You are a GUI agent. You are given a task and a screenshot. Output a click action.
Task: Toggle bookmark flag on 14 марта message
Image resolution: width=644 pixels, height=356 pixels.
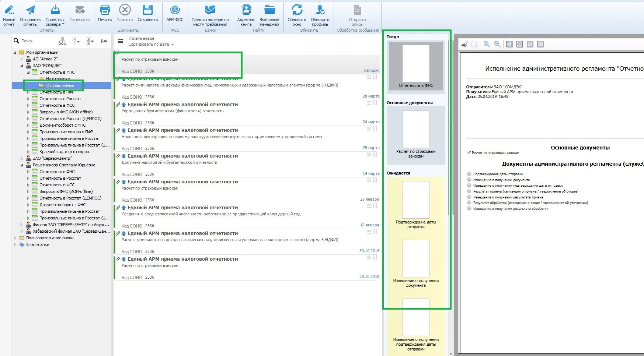point(375,155)
